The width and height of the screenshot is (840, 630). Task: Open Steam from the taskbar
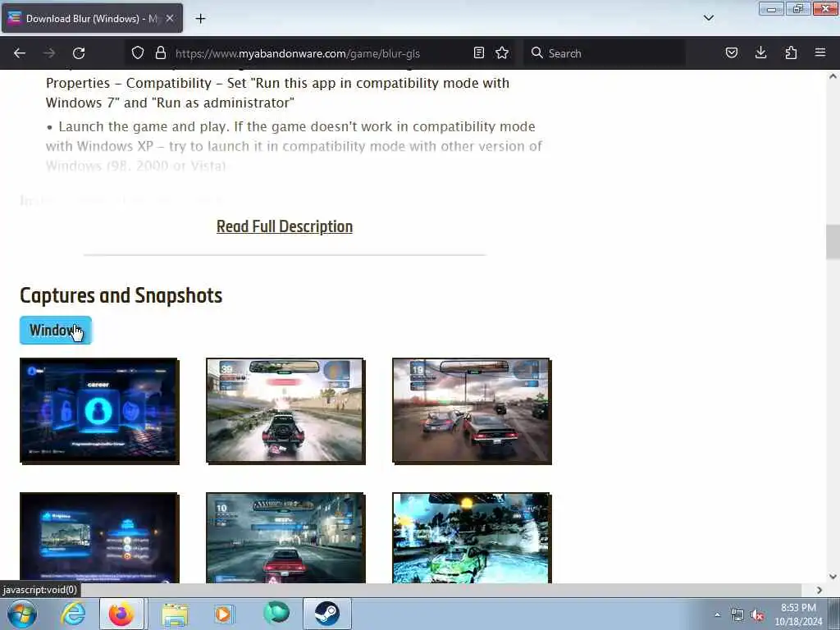coord(326,614)
